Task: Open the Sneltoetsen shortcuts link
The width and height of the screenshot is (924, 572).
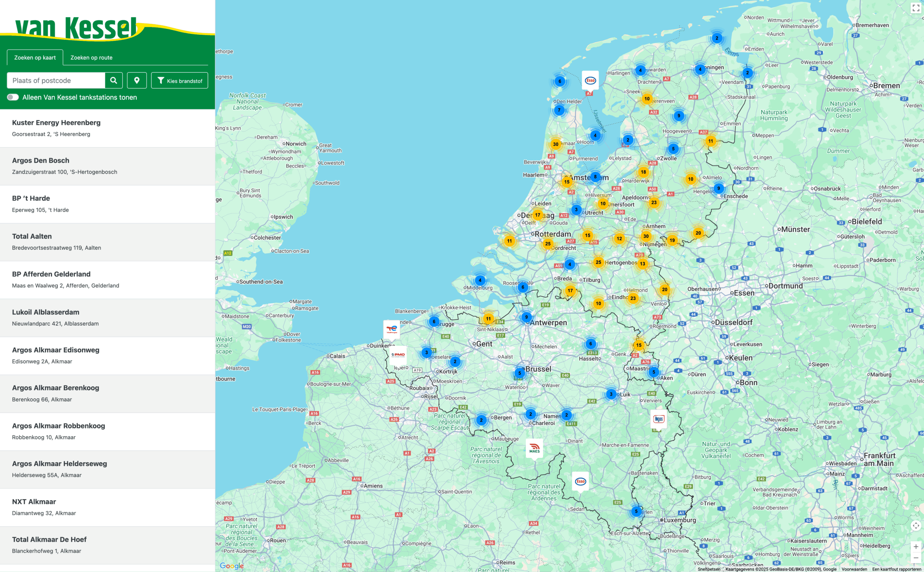Action: click(x=709, y=569)
